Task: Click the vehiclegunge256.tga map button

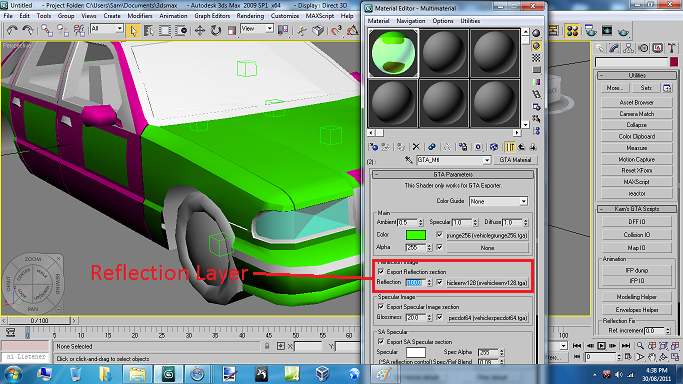Action: [487, 235]
